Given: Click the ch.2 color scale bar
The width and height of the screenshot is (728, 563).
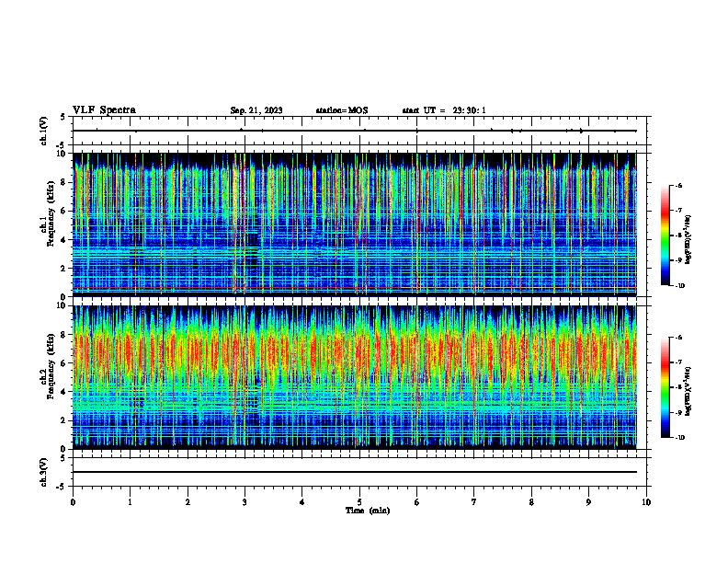Looking at the screenshot, I should (x=665, y=387).
